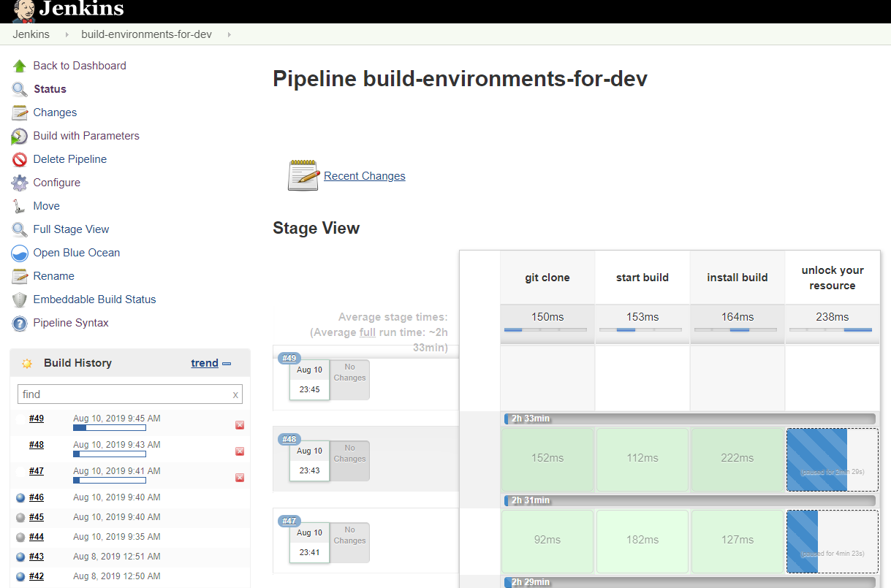Click the Recent Changes notepad icon
The width and height of the screenshot is (891, 588).
click(x=303, y=175)
